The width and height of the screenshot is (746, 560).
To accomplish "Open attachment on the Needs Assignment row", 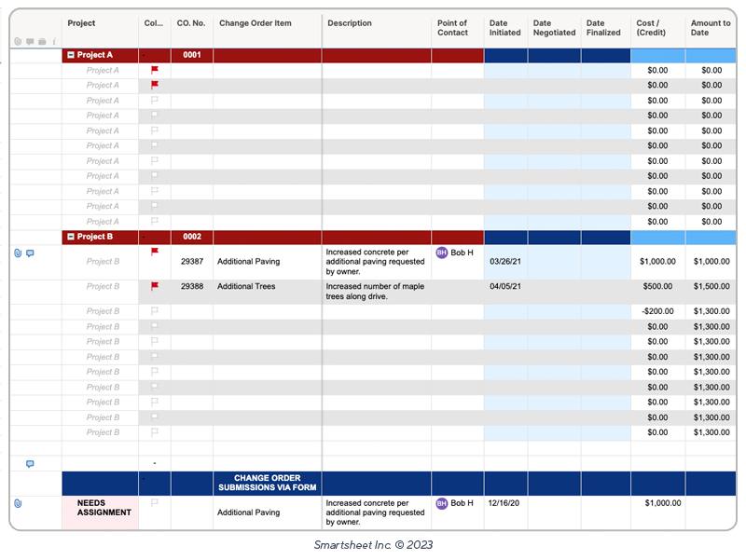I will coord(18,503).
